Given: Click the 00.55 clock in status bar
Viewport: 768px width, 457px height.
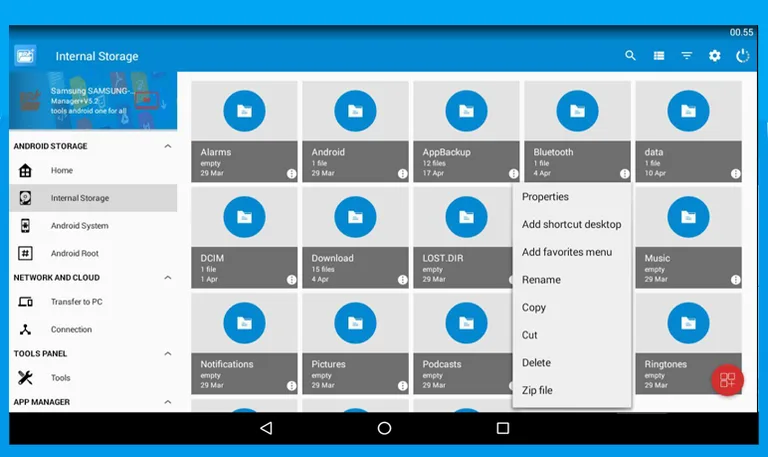Looking at the screenshot, I should point(741,32).
